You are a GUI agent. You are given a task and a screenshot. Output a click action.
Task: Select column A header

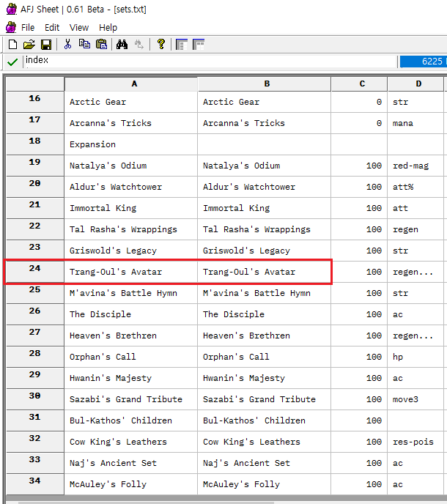tap(131, 84)
